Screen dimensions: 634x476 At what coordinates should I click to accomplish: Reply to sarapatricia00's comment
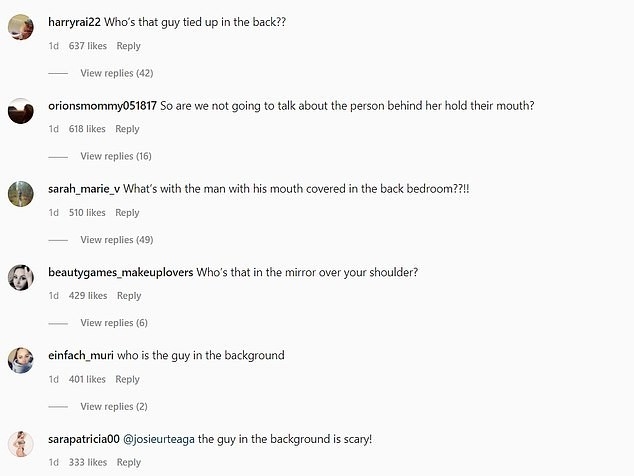pyautogui.click(x=128, y=463)
